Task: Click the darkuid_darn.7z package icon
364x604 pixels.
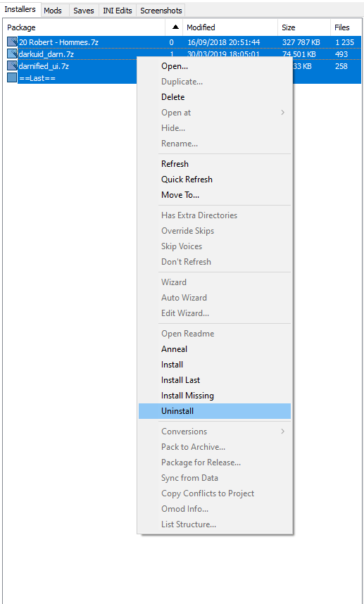Action: pos(12,54)
